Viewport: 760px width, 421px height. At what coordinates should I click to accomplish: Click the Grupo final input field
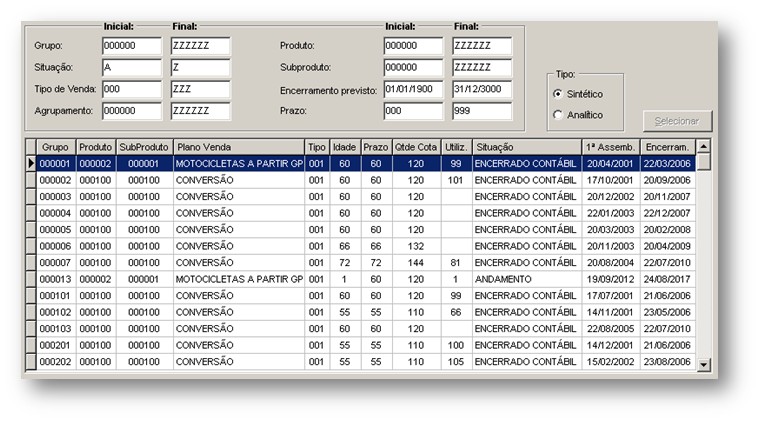(201, 46)
